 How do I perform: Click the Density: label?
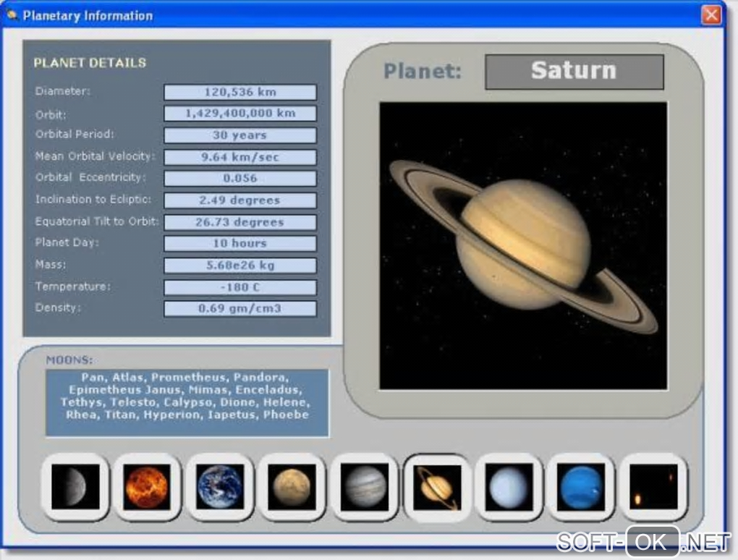coord(58,307)
